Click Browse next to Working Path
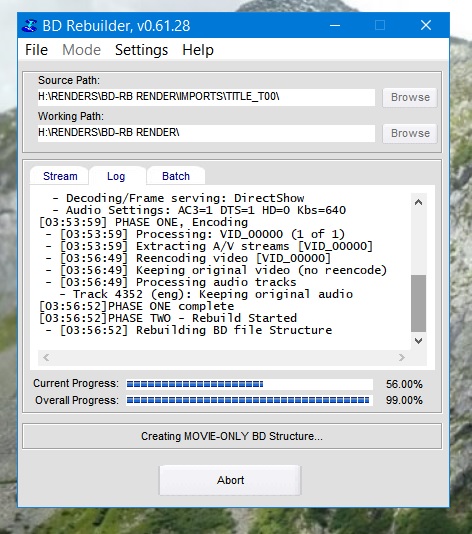The width and height of the screenshot is (472, 534). (x=410, y=133)
